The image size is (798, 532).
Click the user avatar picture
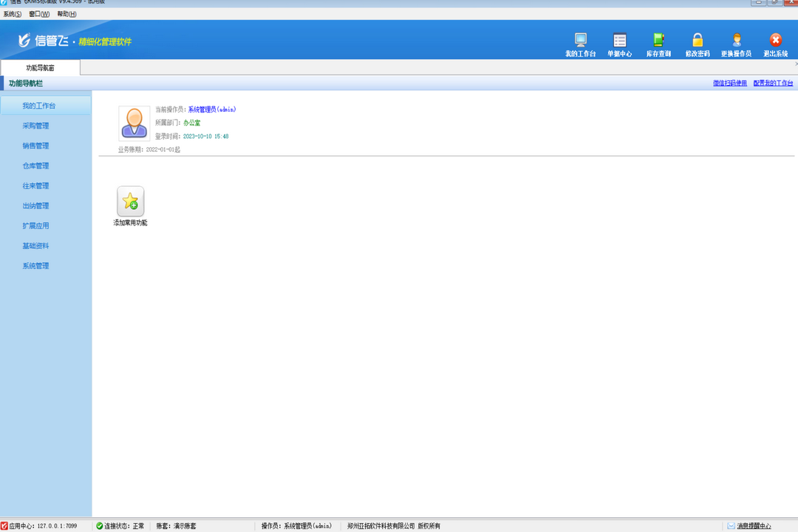(x=134, y=123)
